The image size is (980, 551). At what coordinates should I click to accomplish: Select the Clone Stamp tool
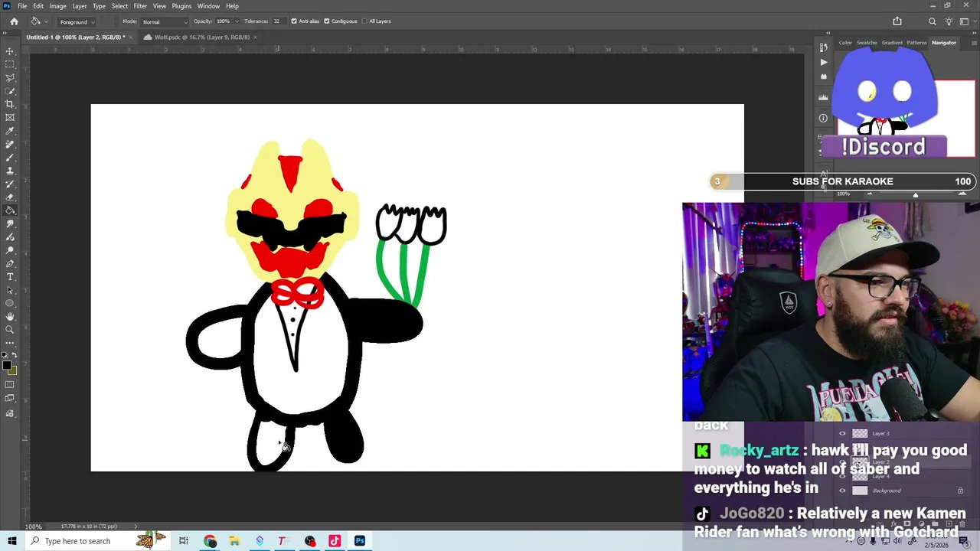point(10,171)
